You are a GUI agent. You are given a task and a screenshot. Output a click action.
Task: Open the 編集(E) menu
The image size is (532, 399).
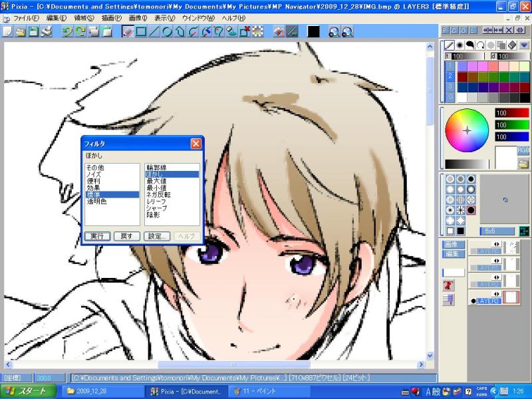pos(56,19)
